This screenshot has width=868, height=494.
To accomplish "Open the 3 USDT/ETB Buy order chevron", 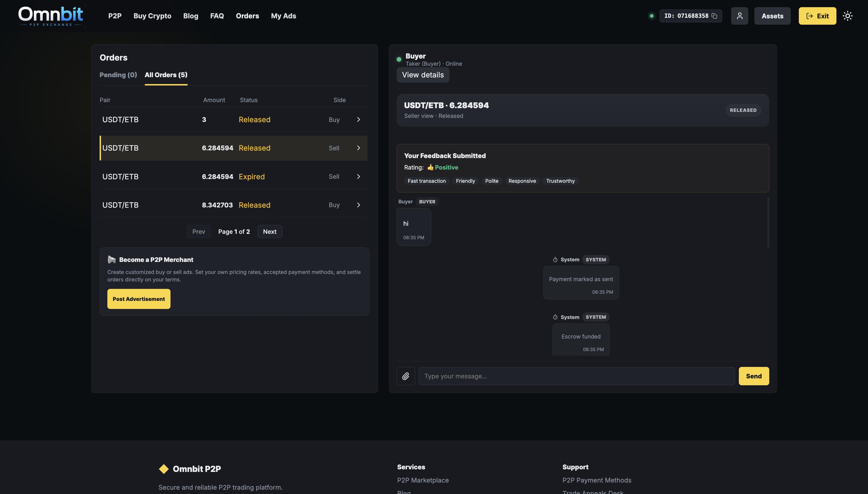I will click(358, 119).
